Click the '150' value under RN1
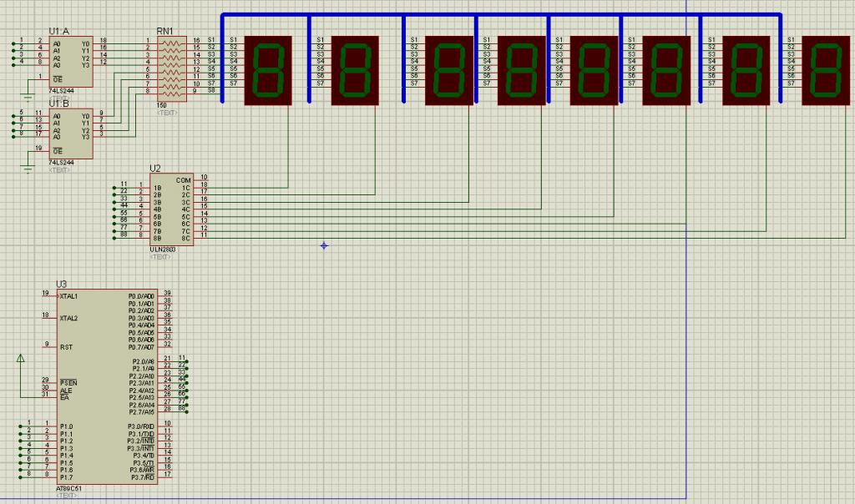 pos(161,105)
